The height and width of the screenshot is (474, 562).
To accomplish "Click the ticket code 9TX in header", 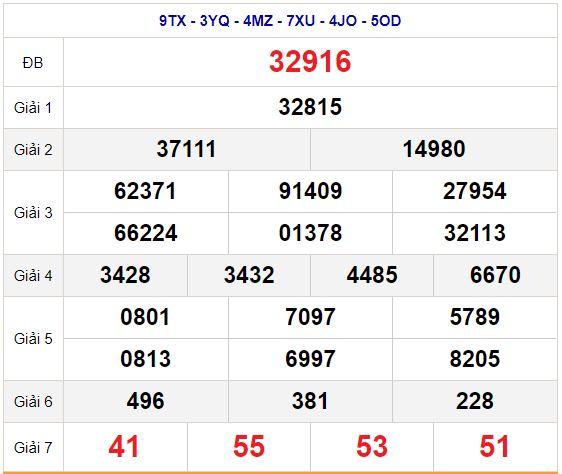I will (x=172, y=21).
